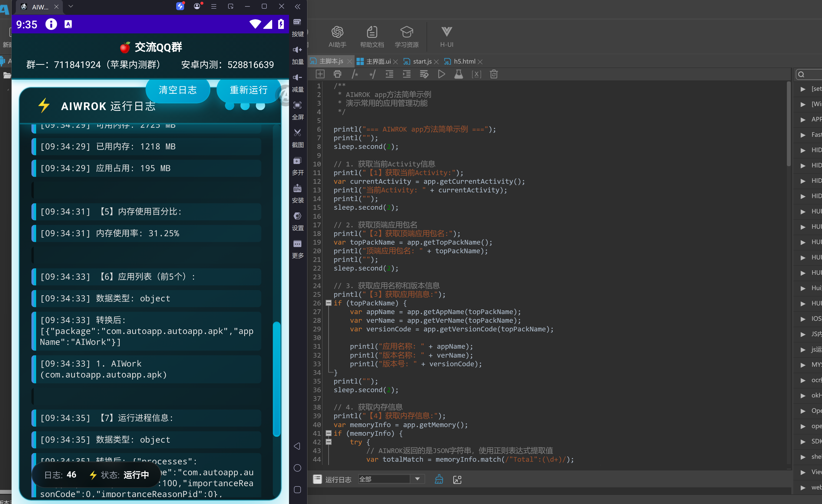822x504 pixels.
Task: Click the blue lightning accelerator icon
Action: click(x=180, y=6)
